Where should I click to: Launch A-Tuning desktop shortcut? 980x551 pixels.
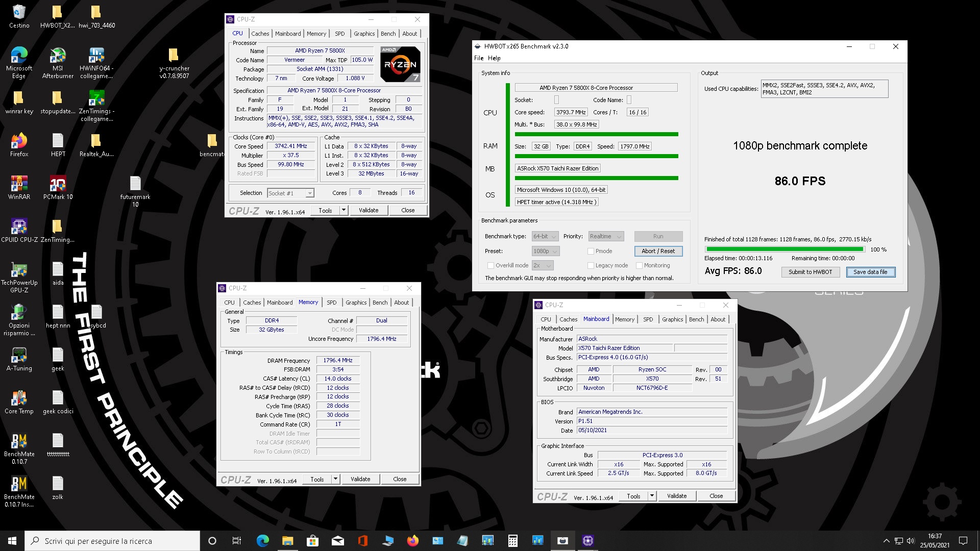click(x=19, y=359)
